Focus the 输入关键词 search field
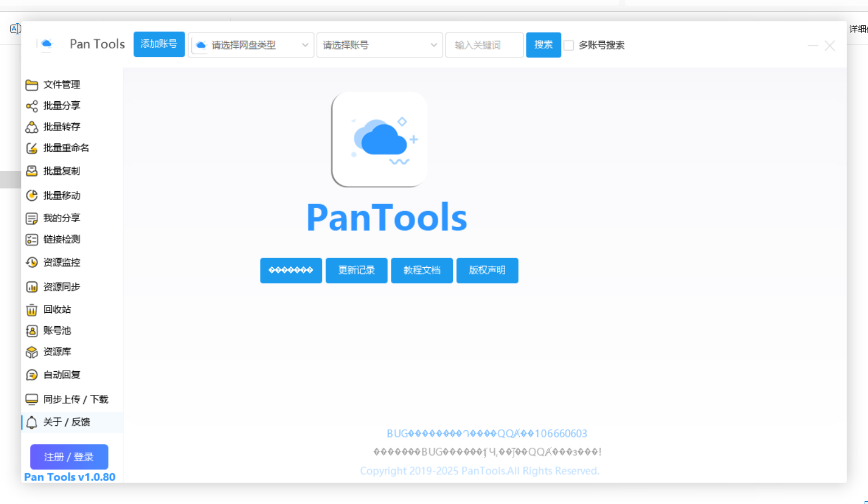This screenshot has width=868, height=504. (x=485, y=45)
